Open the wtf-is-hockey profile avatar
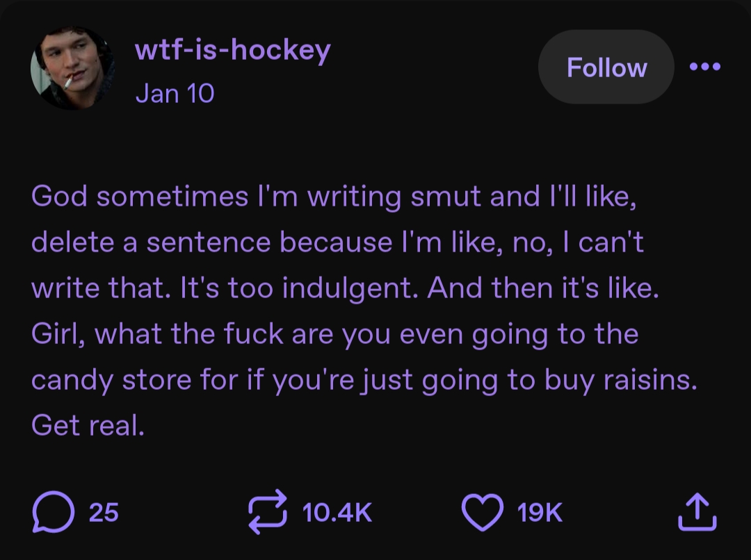 pos(71,68)
